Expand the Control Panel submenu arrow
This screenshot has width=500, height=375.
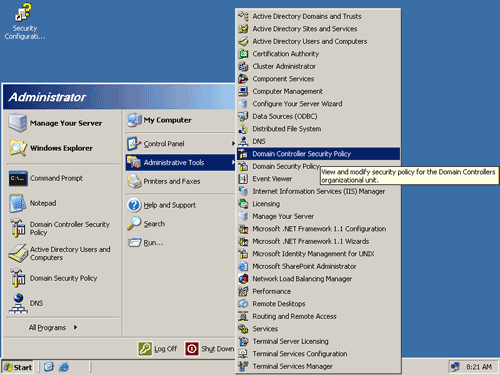pos(233,144)
